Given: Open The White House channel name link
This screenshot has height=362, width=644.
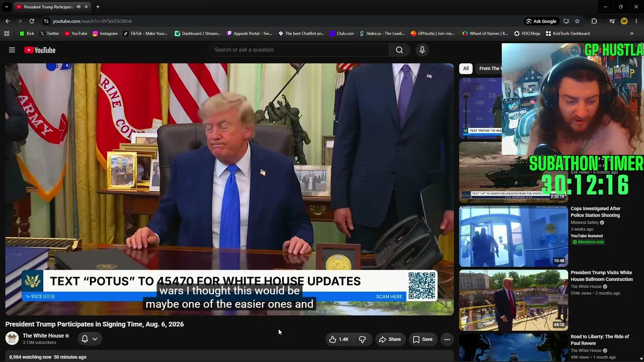Looking at the screenshot, I should click(43, 336).
